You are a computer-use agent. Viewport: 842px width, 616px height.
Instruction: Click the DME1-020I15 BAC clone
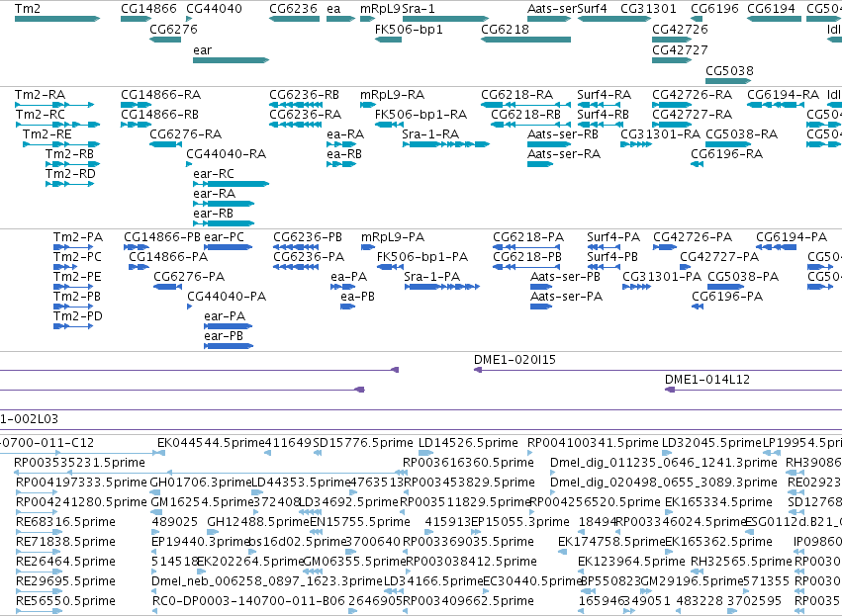pyautogui.click(x=658, y=370)
